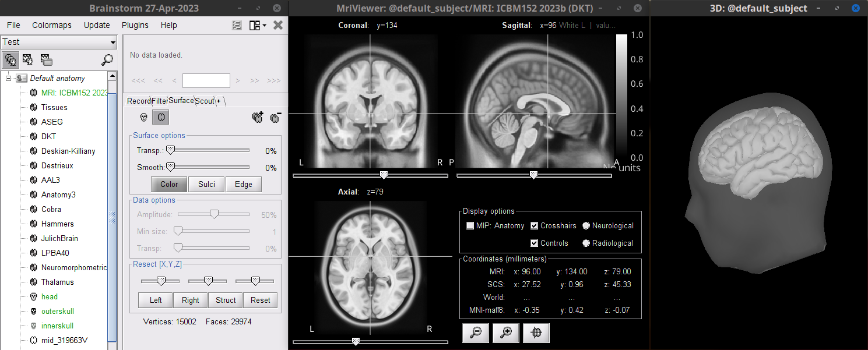The height and width of the screenshot is (350, 868).
Task: Open the Test protocol dropdown
Action: (x=59, y=42)
